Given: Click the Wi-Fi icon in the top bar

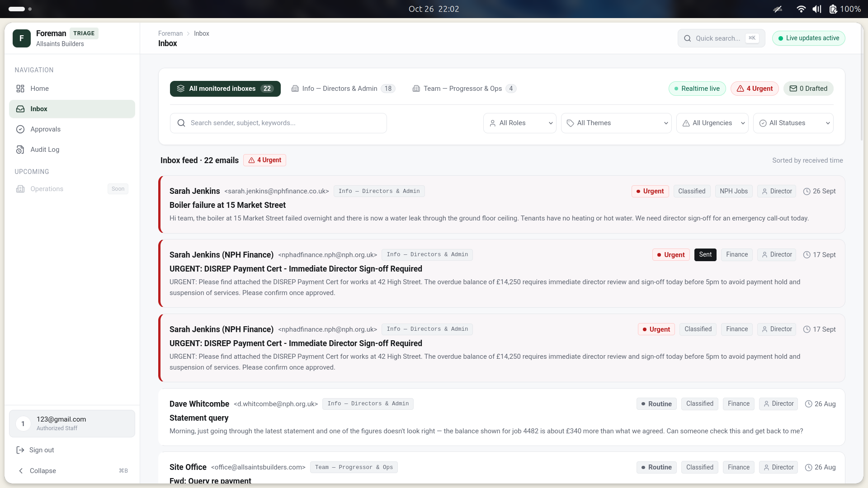Looking at the screenshot, I should [x=801, y=9].
